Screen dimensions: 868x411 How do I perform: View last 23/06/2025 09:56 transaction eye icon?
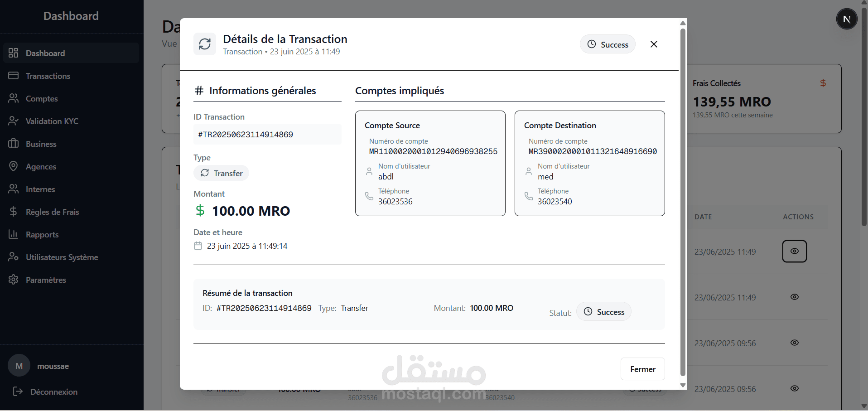(x=794, y=388)
